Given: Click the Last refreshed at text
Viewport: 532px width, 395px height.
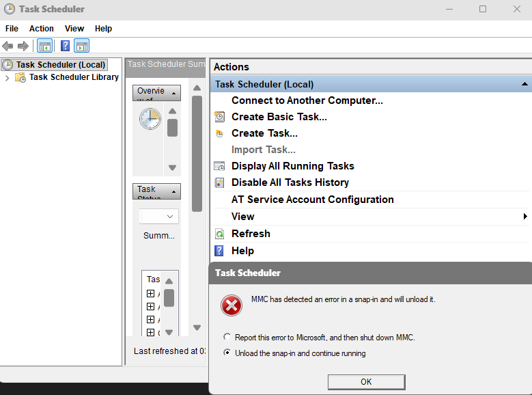Looking at the screenshot, I should click(169, 351).
